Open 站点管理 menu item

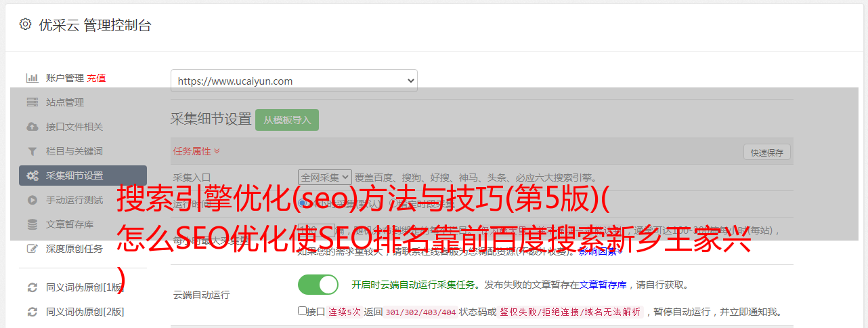(x=65, y=102)
